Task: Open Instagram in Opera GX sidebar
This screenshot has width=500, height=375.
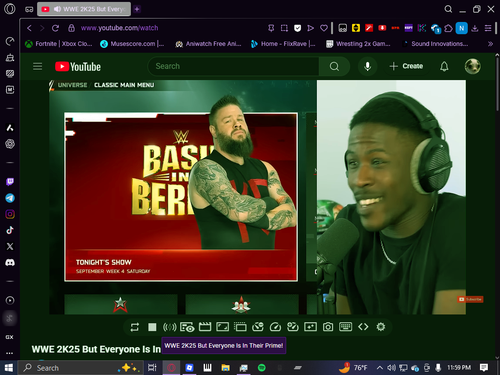Action: point(10,214)
